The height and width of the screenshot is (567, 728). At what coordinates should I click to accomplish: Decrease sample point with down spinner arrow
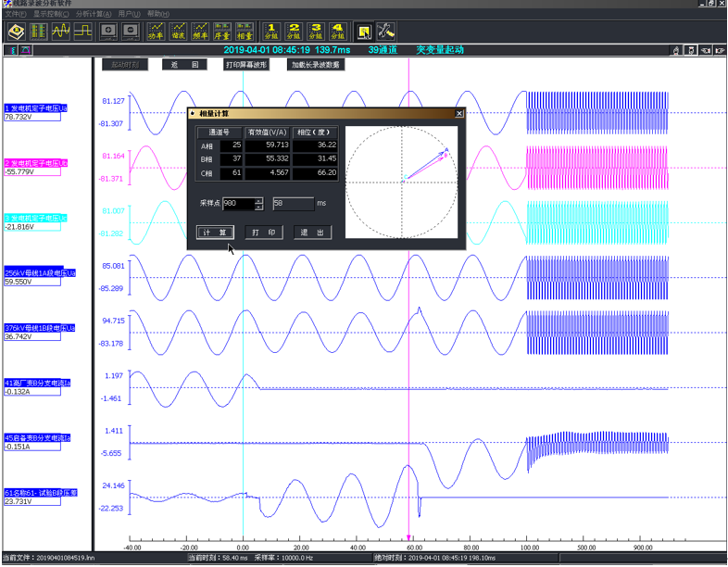click(258, 206)
